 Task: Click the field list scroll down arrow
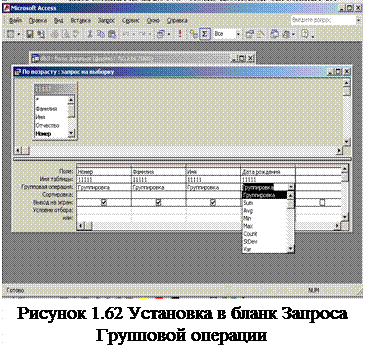71,134
